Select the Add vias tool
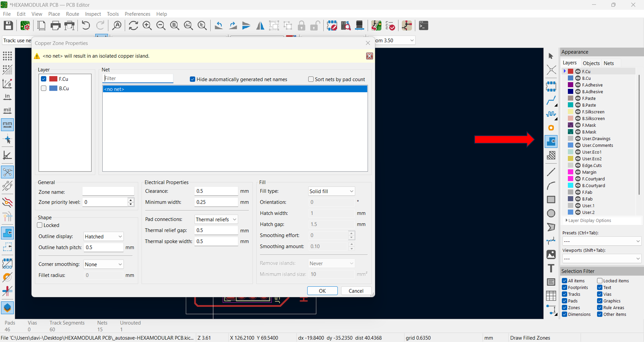Image resolution: width=644 pixels, height=342 pixels. coord(551,128)
